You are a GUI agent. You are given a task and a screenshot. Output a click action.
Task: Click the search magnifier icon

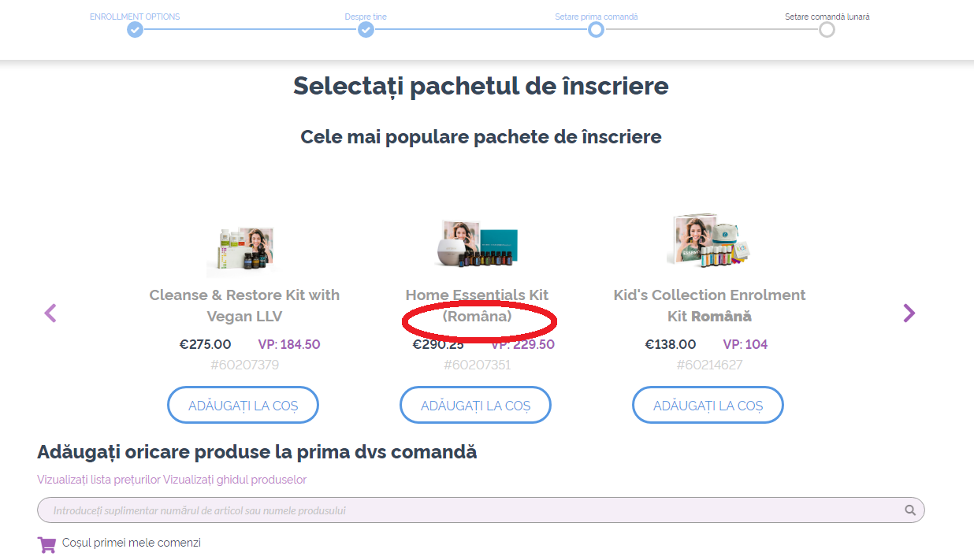910,510
